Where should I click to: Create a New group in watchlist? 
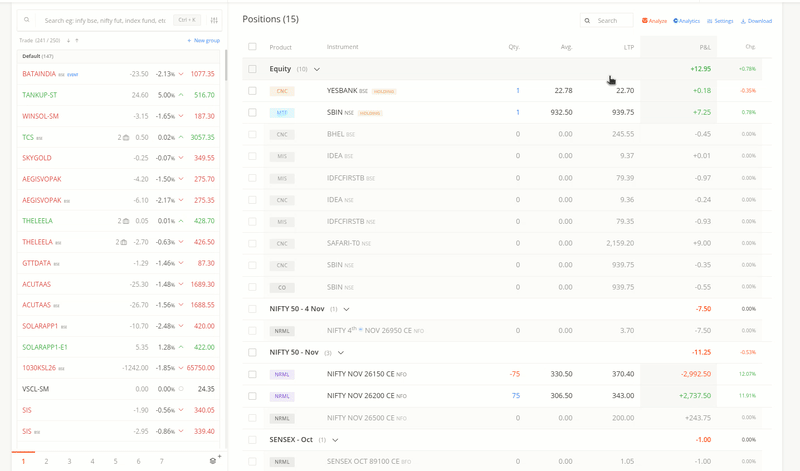[x=203, y=40]
